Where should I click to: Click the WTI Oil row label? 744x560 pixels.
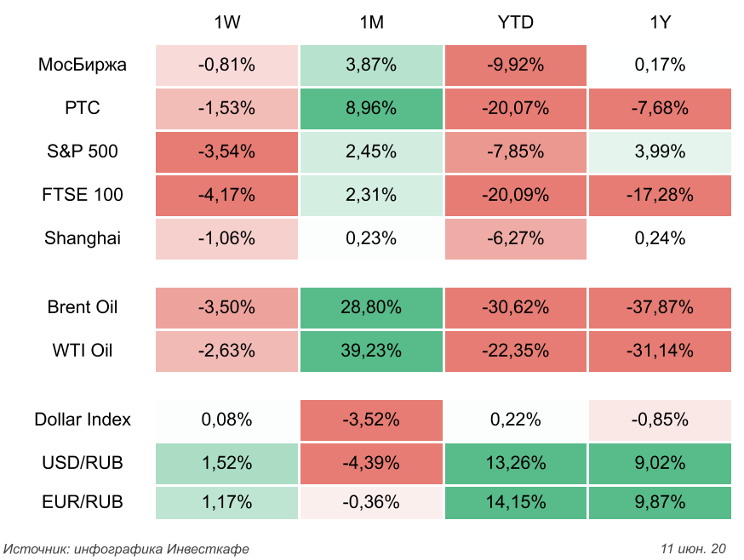coord(83,351)
